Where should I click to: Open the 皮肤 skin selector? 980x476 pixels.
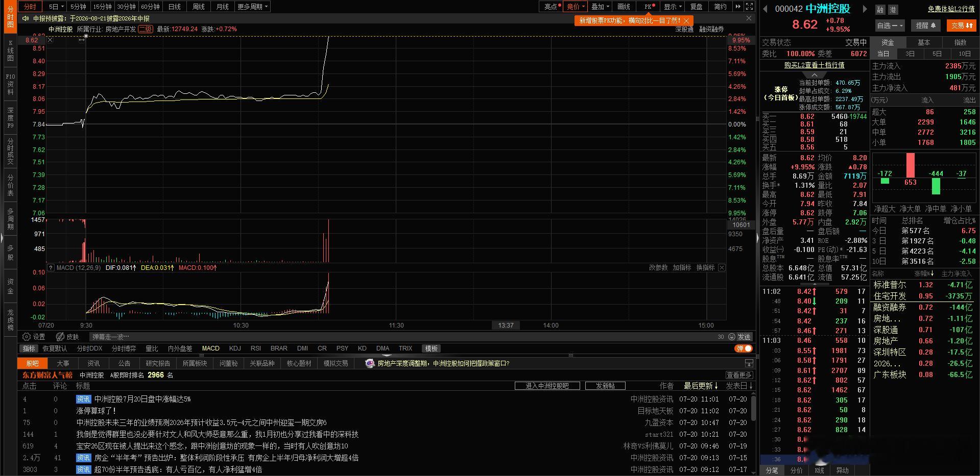click(x=67, y=337)
